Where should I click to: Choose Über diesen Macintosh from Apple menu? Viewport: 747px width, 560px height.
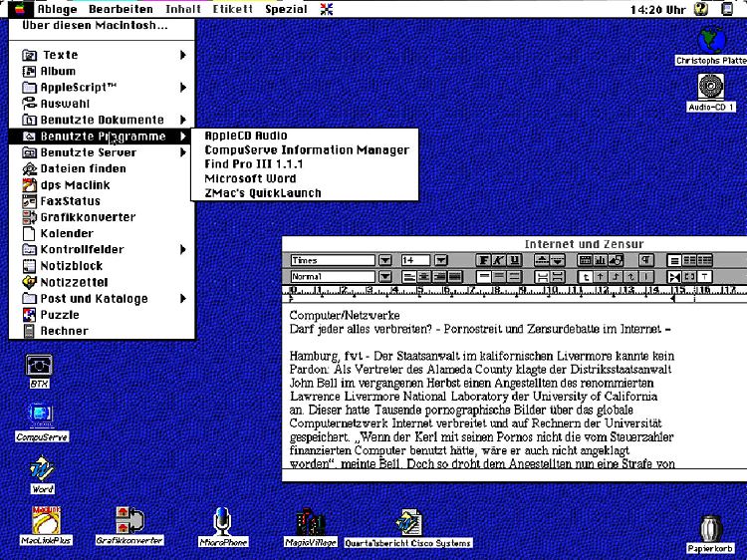tap(102, 26)
